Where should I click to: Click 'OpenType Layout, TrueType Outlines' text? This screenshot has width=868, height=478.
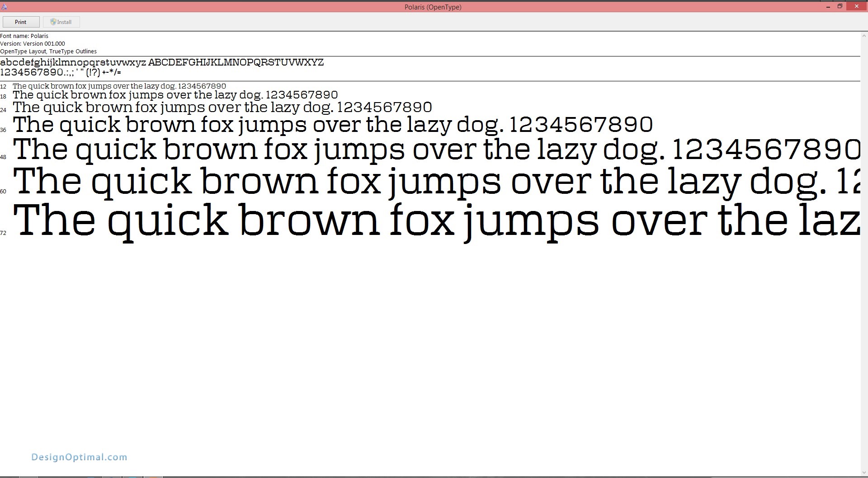[x=48, y=51]
